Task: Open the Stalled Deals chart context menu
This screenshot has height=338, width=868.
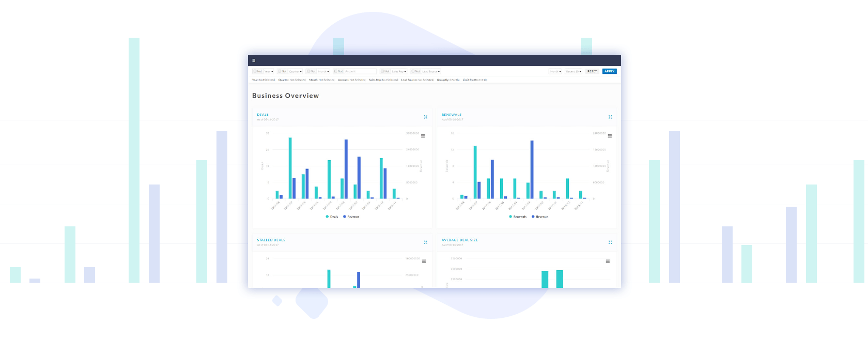Action: point(424,261)
